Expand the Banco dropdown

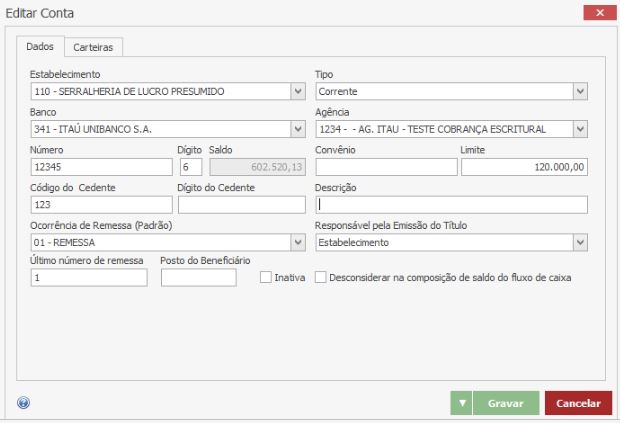297,129
